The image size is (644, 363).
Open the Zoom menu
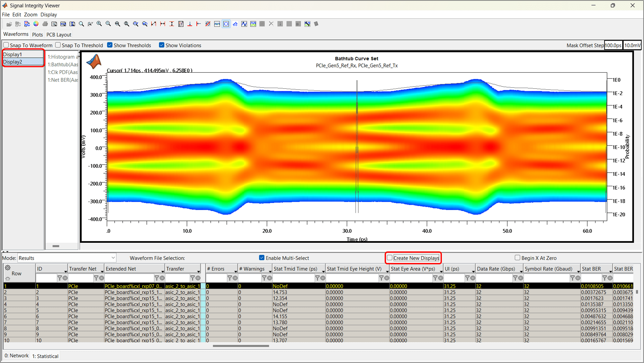[31, 14]
